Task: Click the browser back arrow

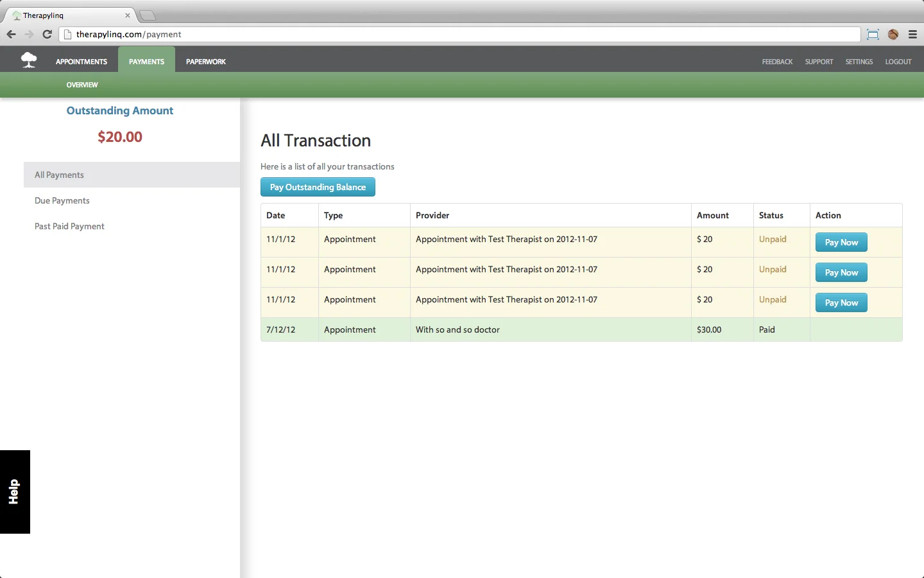Action: (x=11, y=35)
